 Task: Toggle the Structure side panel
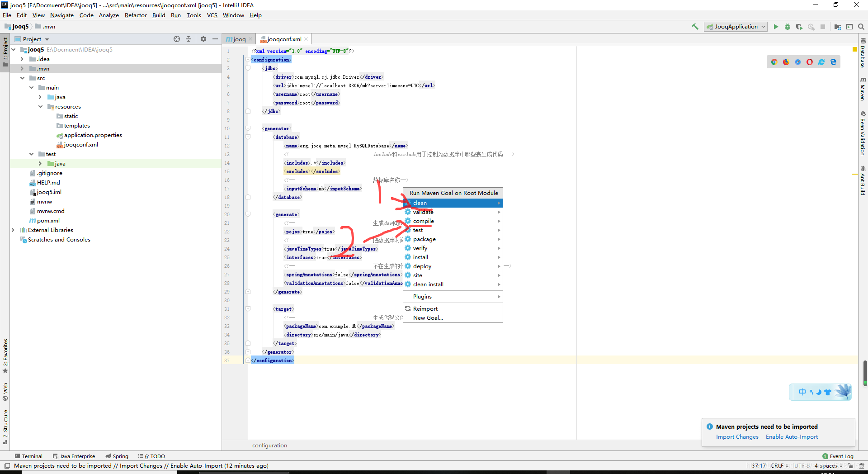point(5,427)
